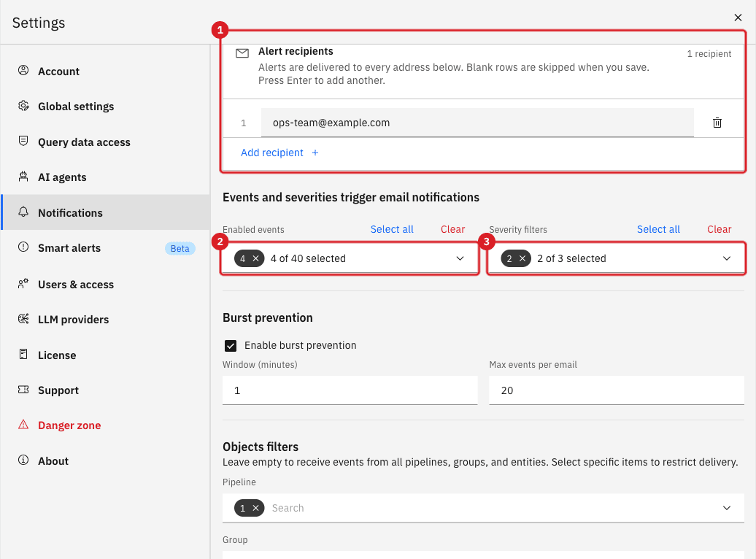This screenshot has height=559, width=756.
Task: Click the Alert recipients heading
Action: click(x=296, y=51)
